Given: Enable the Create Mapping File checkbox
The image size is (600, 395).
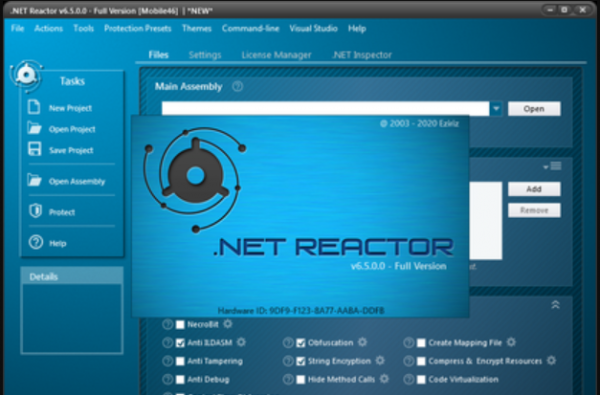Looking at the screenshot, I should click(x=421, y=343).
